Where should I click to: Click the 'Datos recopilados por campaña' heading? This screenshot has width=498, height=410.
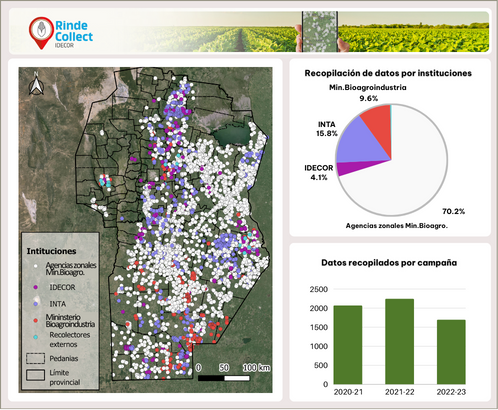(389, 263)
